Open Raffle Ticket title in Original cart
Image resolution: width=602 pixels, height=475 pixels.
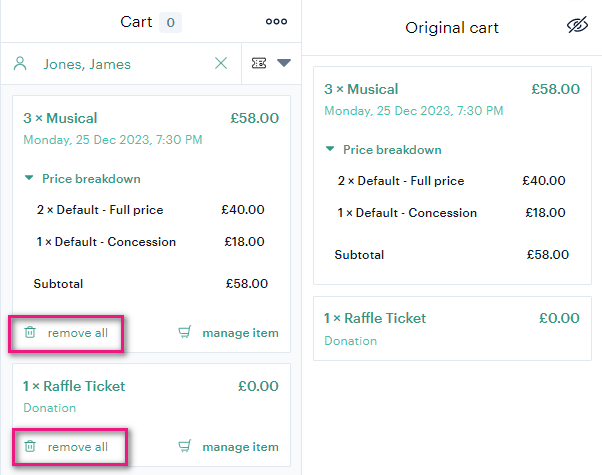click(375, 318)
